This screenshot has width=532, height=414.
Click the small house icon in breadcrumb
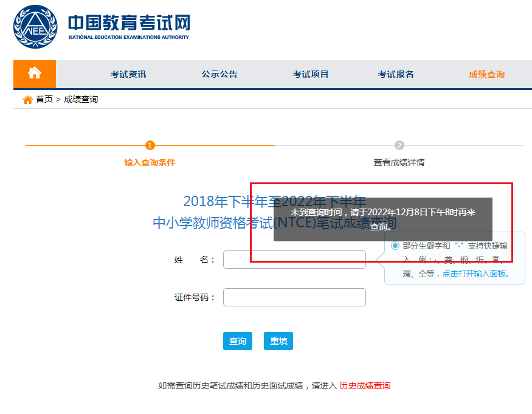click(27, 100)
